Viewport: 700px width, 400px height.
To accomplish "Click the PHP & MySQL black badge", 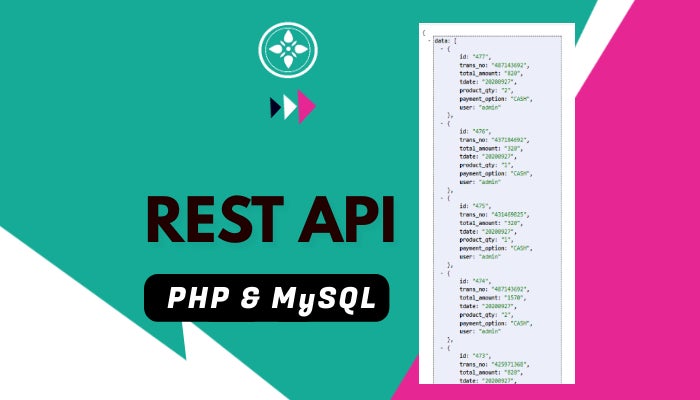I will [266, 297].
